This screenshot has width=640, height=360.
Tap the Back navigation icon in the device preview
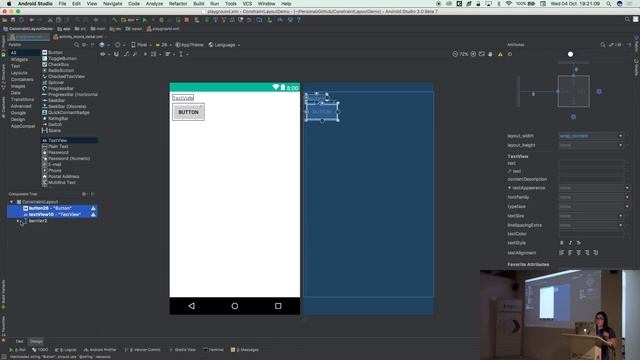[191, 306]
